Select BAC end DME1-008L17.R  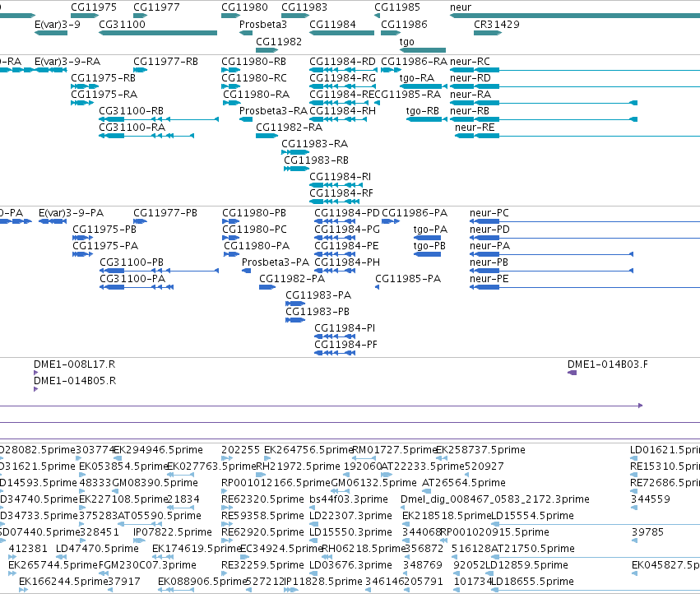75,364
